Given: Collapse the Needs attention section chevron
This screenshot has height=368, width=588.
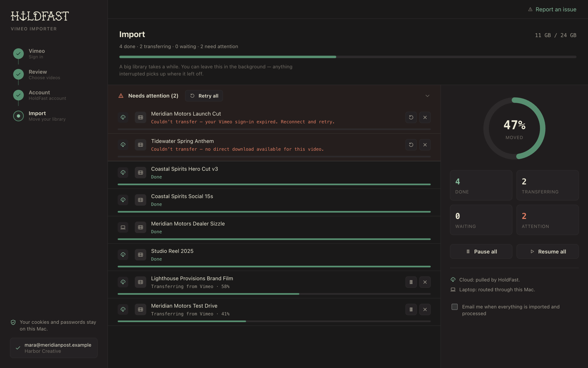Looking at the screenshot, I should [x=428, y=96].
